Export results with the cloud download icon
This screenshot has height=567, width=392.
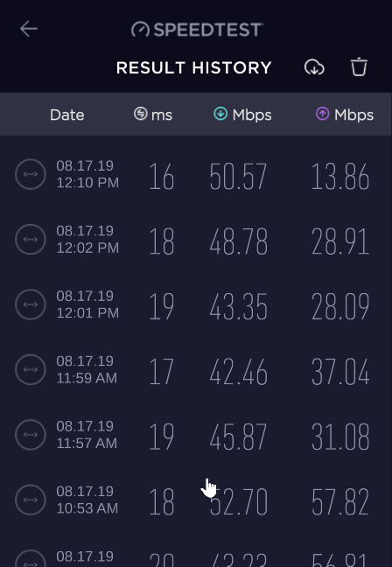click(314, 67)
